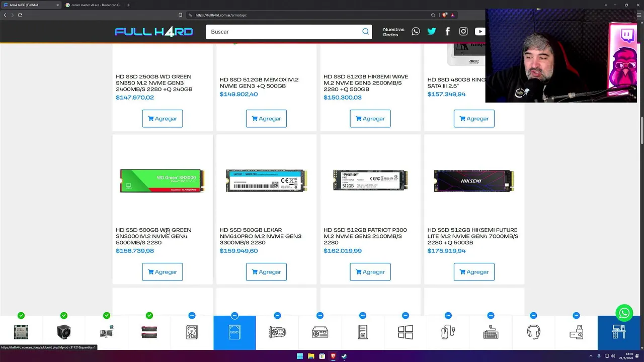644x362 pixels.
Task: Add Hiksemi Future Lite 512GB to build
Action: (474, 272)
